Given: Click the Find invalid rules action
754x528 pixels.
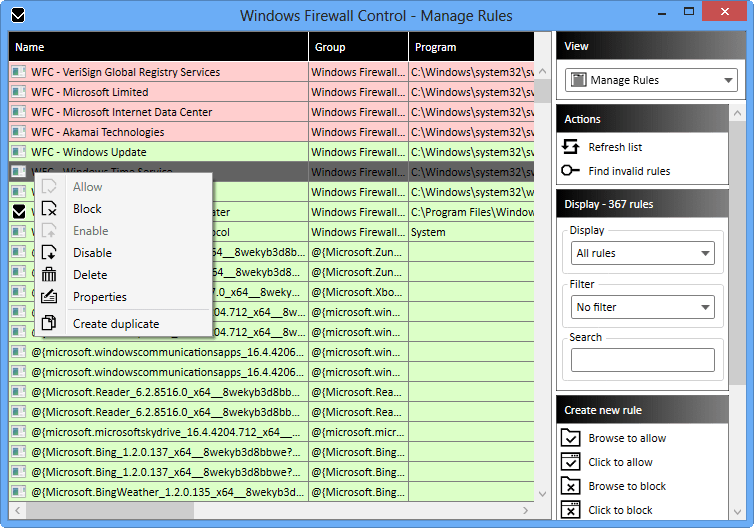Looking at the screenshot, I should click(629, 171).
